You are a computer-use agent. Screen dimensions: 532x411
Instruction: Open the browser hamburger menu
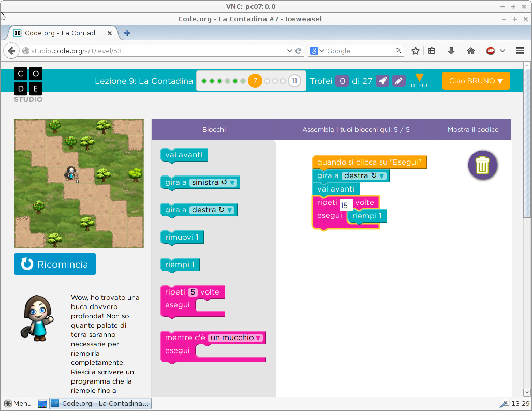pos(520,51)
